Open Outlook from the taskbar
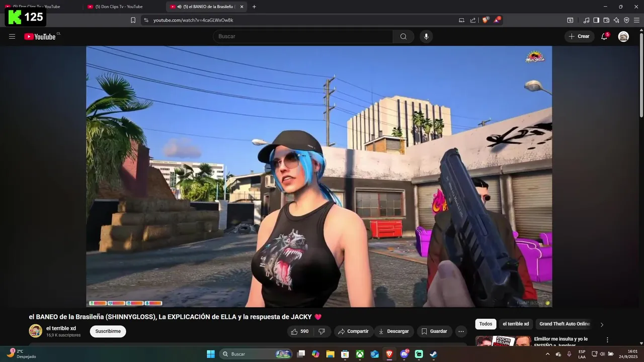Viewport: 644px width, 362px height. click(374, 354)
